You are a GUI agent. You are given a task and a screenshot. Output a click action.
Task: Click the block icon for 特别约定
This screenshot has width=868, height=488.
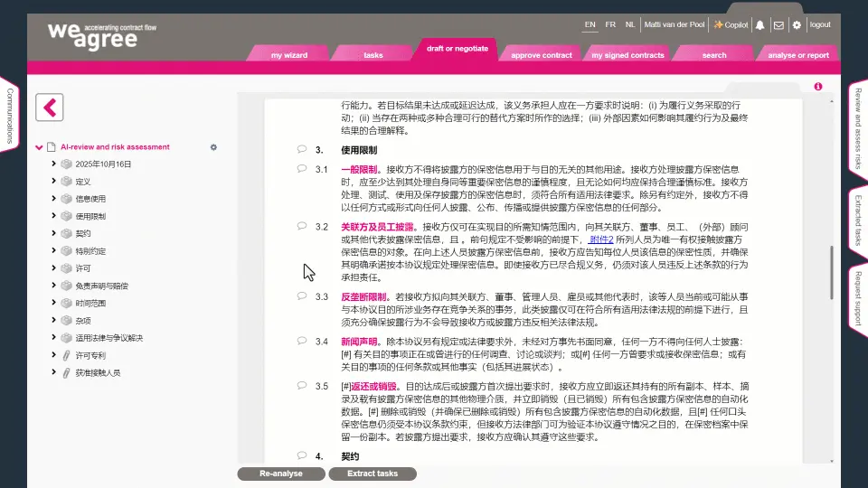tap(66, 251)
